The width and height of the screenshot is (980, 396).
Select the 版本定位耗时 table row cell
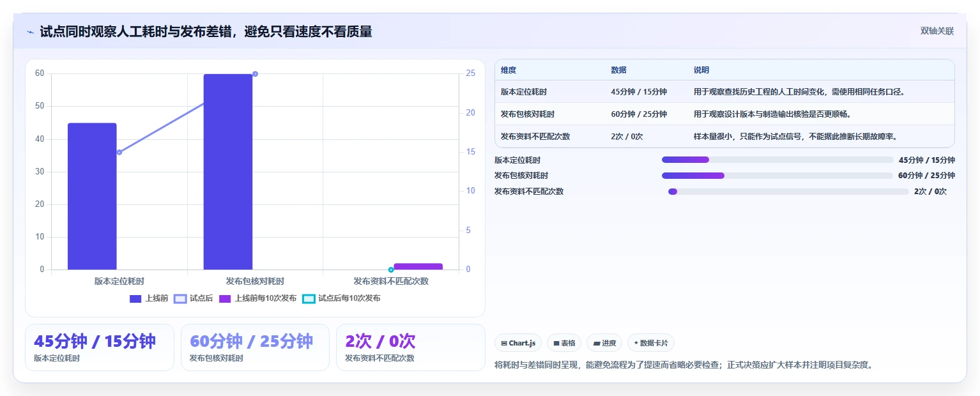[x=524, y=92]
